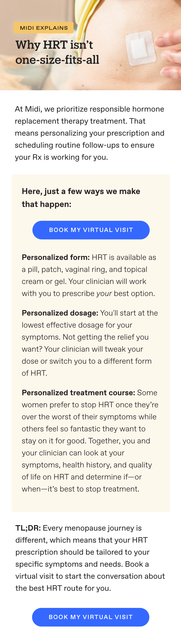Click the patch on skin hero image
Screen dimensions: 181x644
[x=90, y=45]
